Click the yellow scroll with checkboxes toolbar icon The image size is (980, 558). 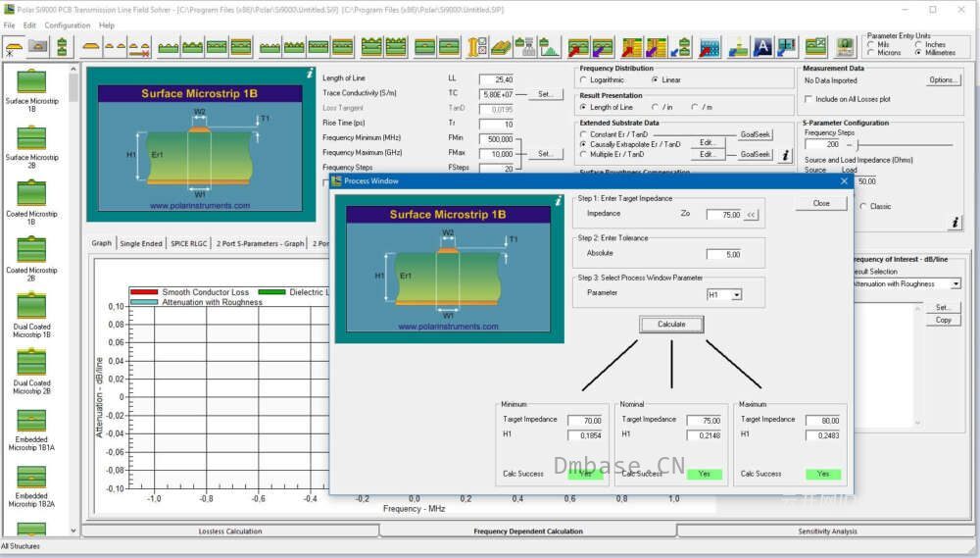pyautogui.click(x=477, y=47)
